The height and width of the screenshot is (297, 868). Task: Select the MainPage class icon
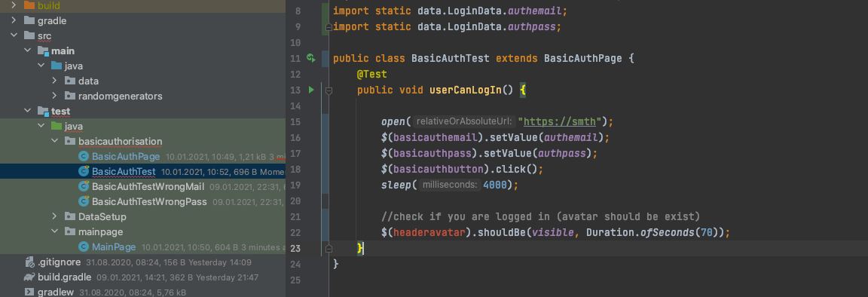point(84,246)
